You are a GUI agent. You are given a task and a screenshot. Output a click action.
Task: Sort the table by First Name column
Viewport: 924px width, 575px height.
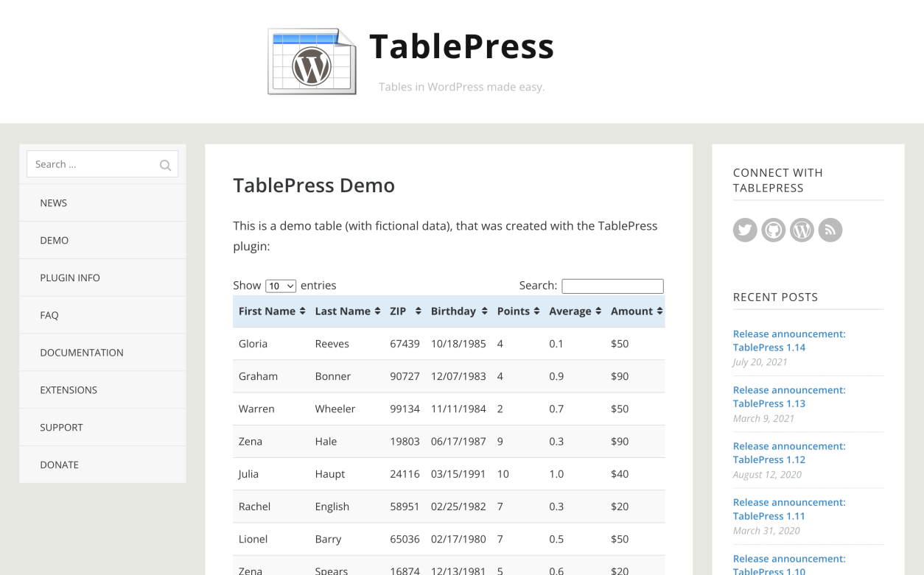pyautogui.click(x=271, y=311)
